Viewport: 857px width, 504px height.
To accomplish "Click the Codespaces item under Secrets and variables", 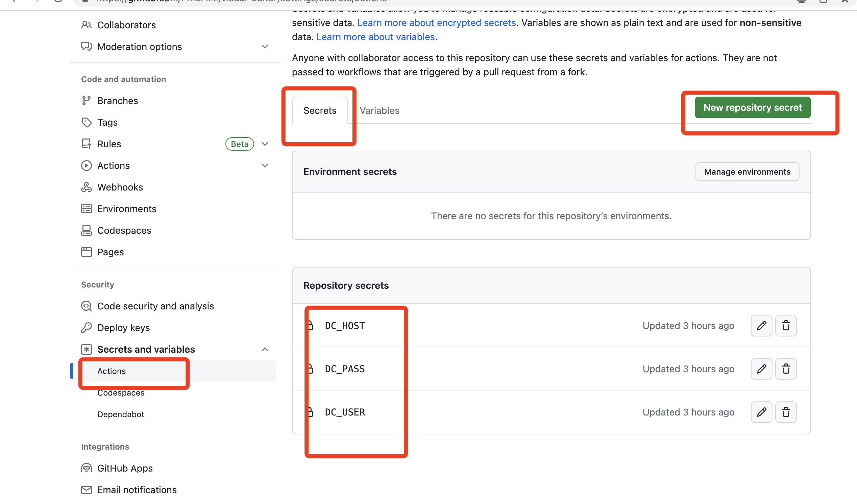I will pyautogui.click(x=121, y=393).
